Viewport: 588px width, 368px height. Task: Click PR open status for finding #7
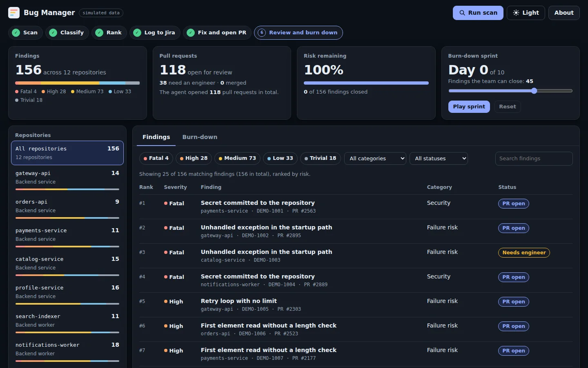tap(514, 351)
